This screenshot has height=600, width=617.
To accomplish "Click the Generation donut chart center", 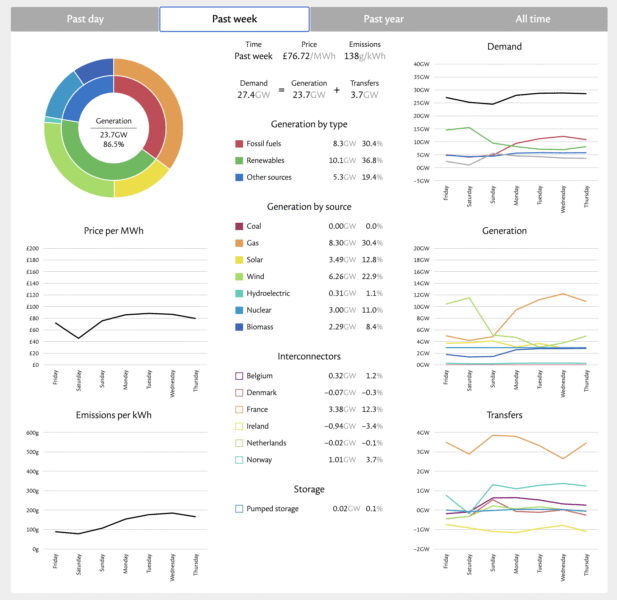I will (113, 128).
